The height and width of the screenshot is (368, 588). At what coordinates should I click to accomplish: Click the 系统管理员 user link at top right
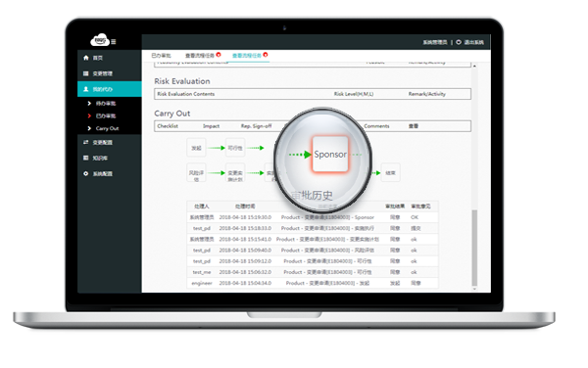click(435, 42)
